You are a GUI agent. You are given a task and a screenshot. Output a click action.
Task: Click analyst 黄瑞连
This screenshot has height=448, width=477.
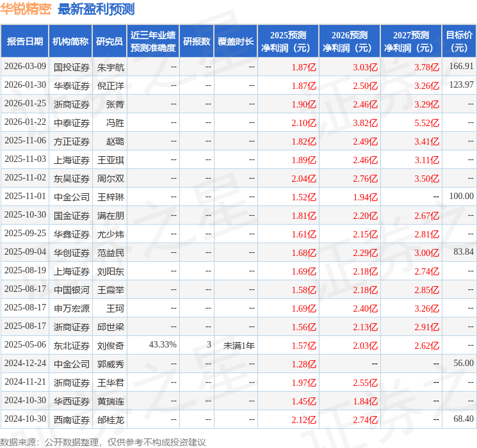(110, 401)
